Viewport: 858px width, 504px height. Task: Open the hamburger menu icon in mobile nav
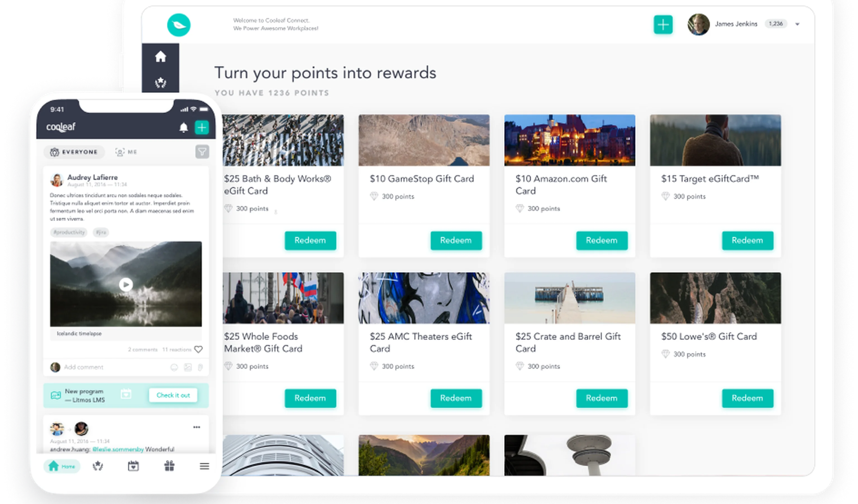204,466
